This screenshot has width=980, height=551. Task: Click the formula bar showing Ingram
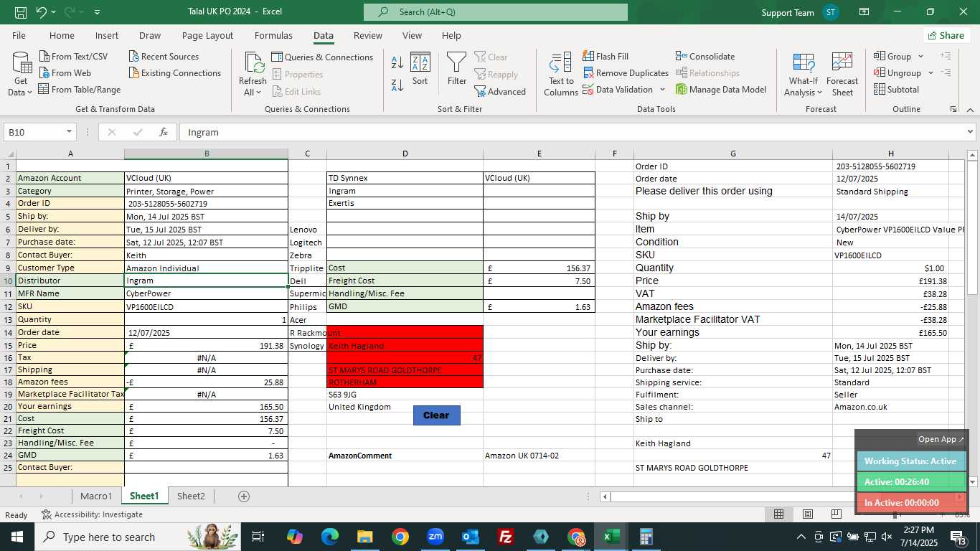point(571,132)
